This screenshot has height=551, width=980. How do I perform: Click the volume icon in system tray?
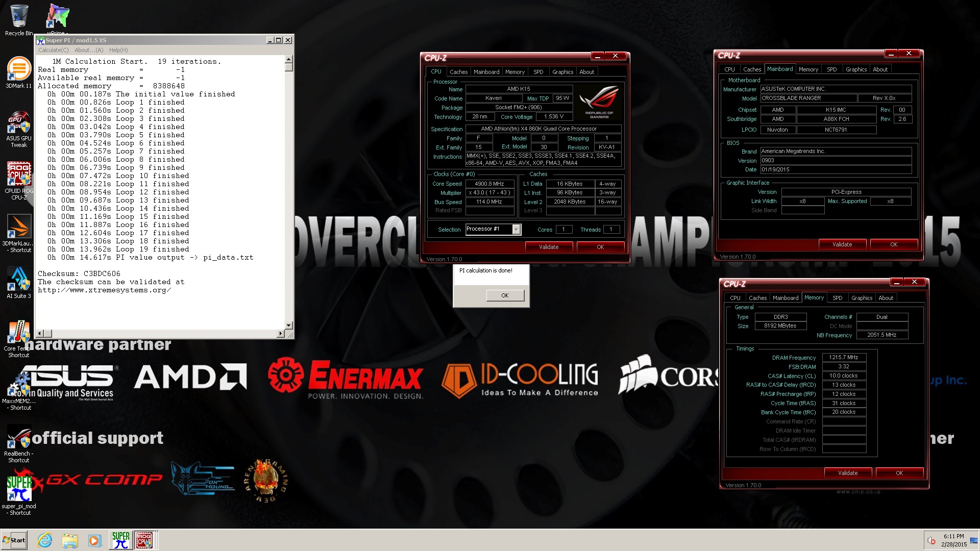pos(932,540)
